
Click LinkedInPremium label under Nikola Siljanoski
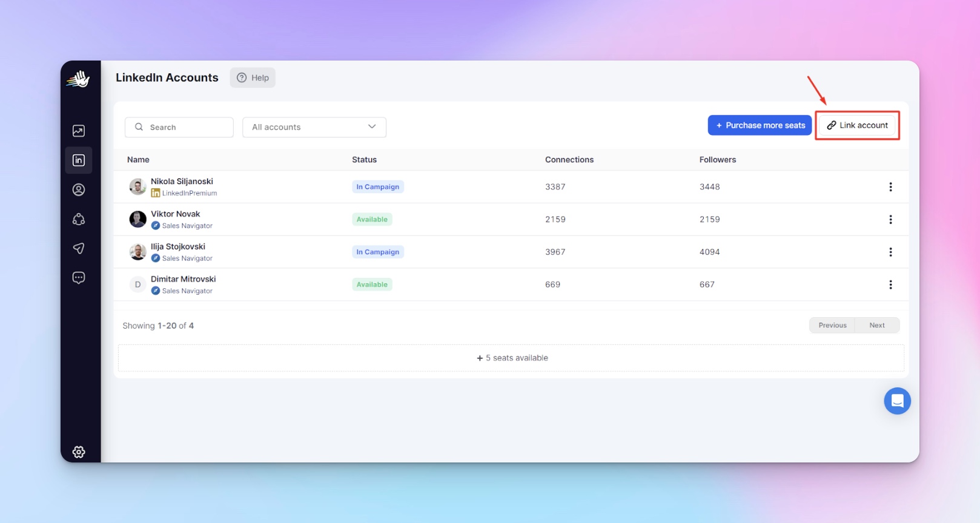tap(189, 193)
